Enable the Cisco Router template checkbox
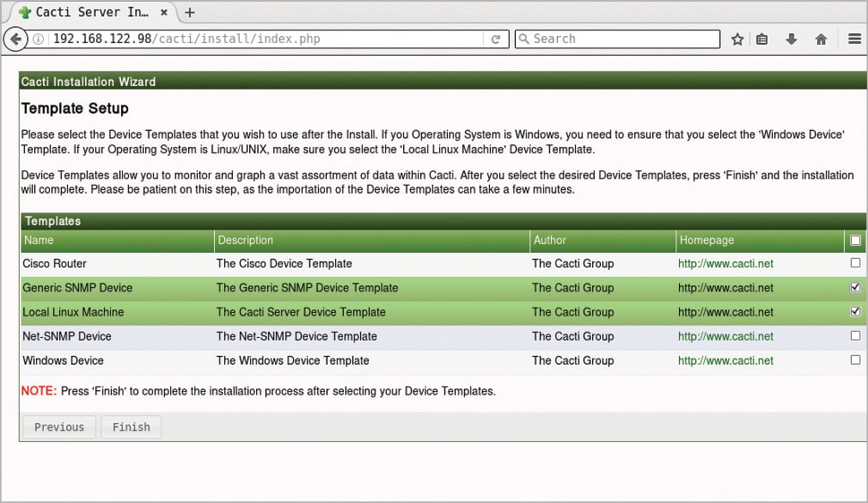Image resolution: width=868 pixels, height=503 pixels. point(855,264)
